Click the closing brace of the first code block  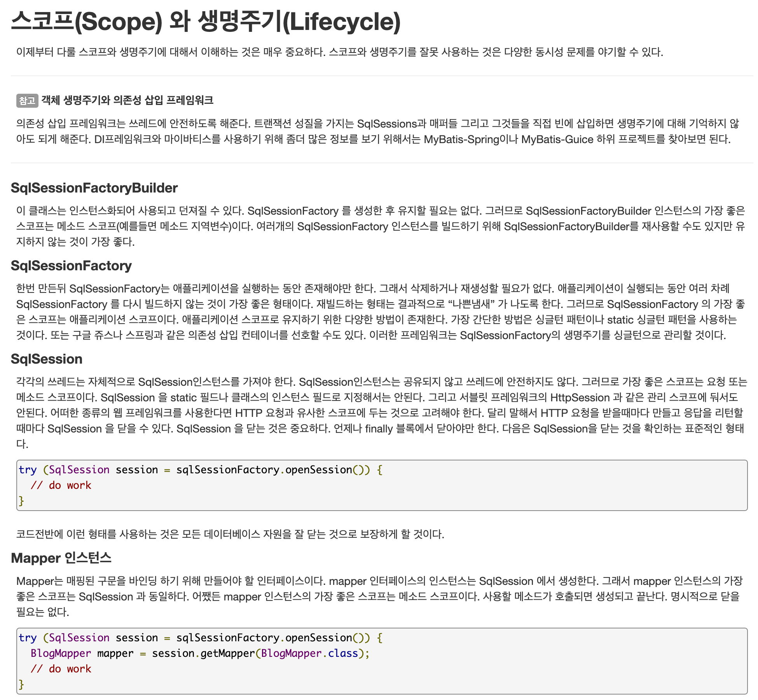(x=21, y=501)
